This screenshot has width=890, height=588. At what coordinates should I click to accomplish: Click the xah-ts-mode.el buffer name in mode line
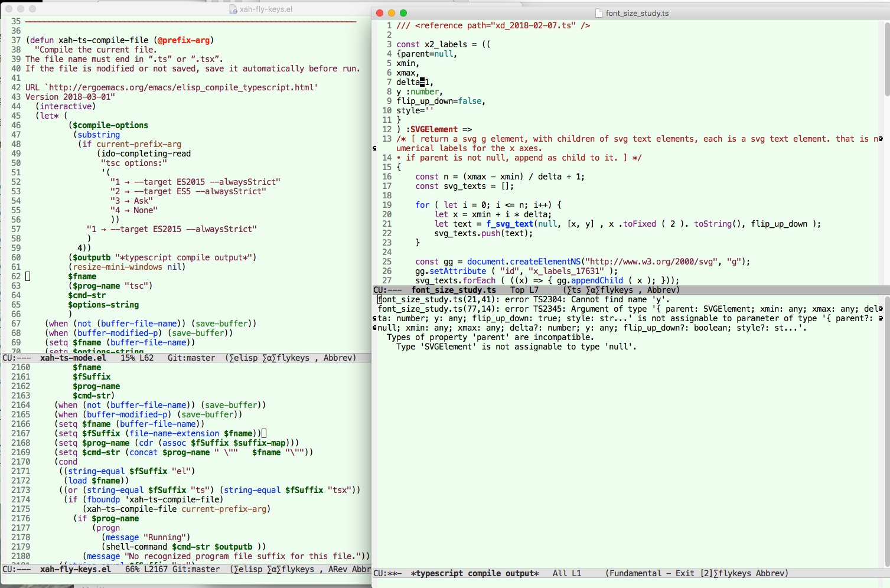tap(73, 358)
